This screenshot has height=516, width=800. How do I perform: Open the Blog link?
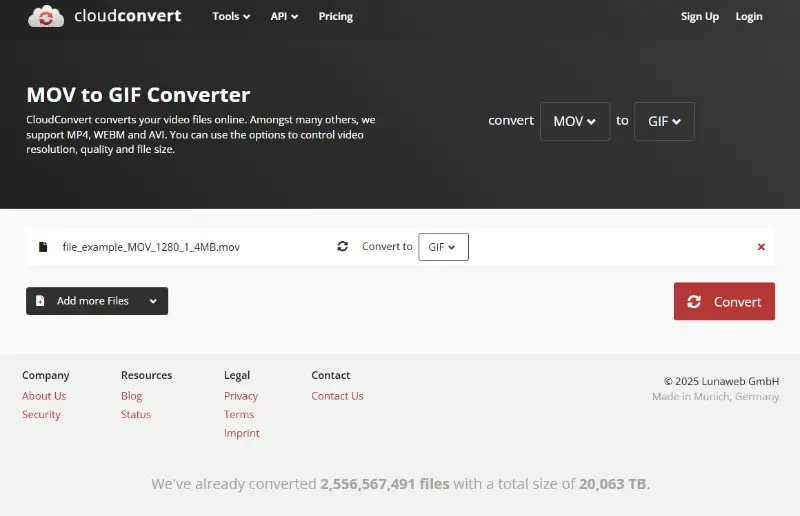pyautogui.click(x=132, y=396)
